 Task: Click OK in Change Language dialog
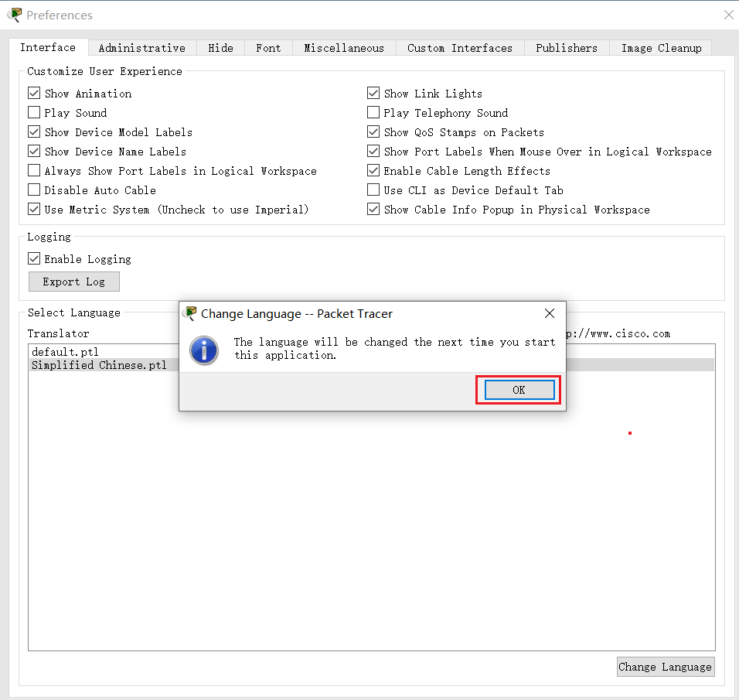point(519,390)
